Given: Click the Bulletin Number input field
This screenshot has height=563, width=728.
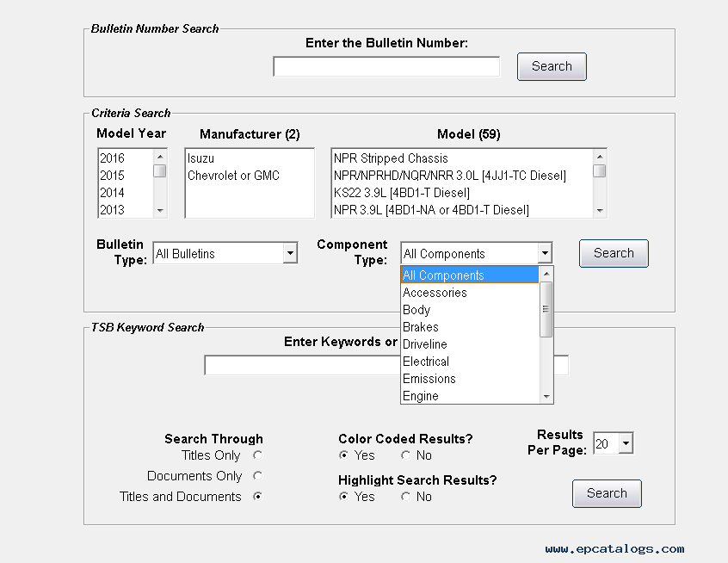Looking at the screenshot, I should 386,66.
